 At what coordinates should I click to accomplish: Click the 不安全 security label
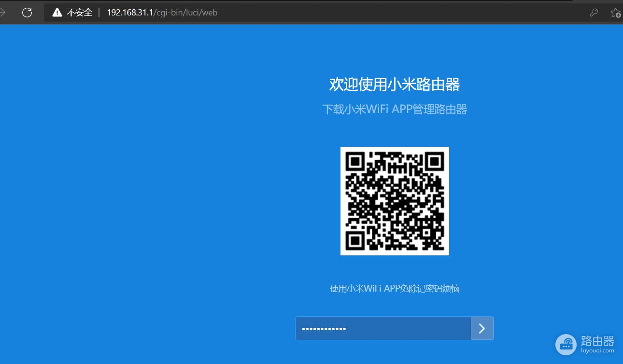point(79,13)
